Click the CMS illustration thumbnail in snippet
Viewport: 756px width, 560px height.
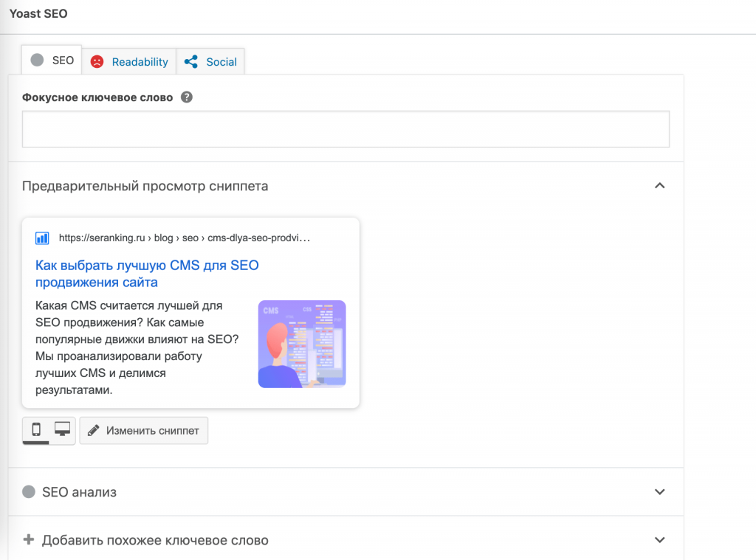pyautogui.click(x=302, y=344)
